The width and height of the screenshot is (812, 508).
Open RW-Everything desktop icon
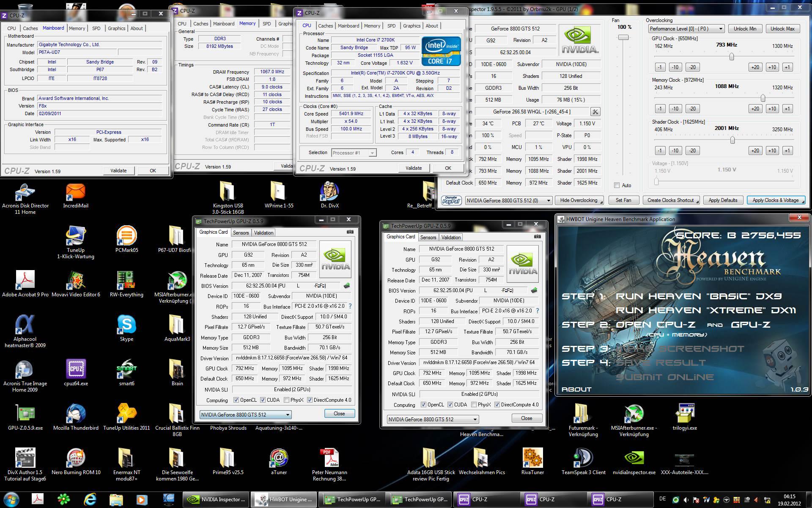(126, 284)
